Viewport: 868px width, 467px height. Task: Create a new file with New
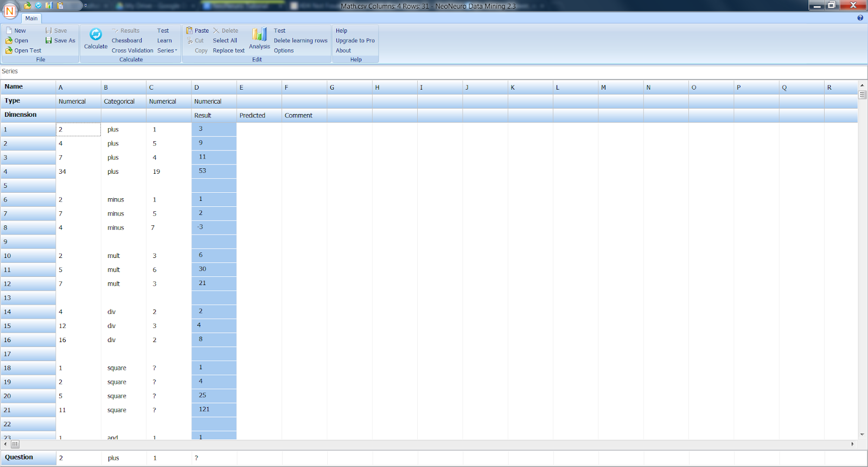tap(16, 31)
